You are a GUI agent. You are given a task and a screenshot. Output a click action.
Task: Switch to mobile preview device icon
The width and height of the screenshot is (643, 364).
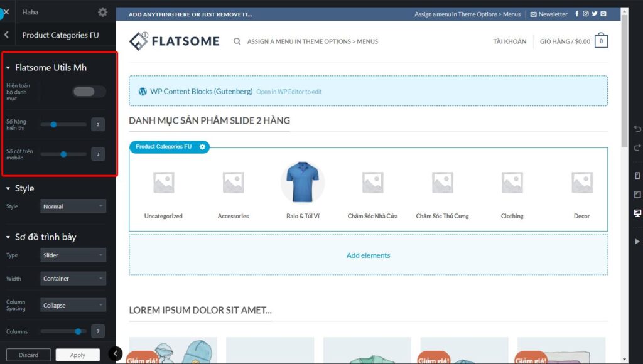click(x=637, y=176)
